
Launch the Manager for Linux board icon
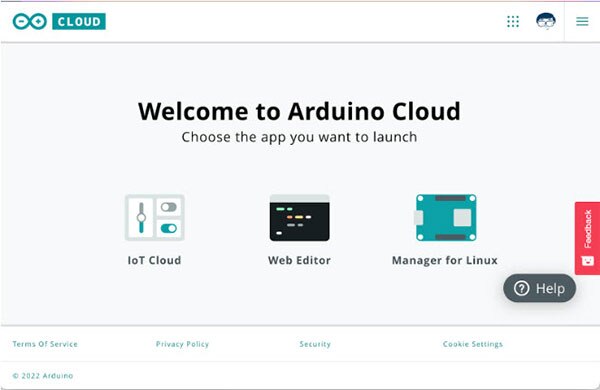tap(446, 218)
